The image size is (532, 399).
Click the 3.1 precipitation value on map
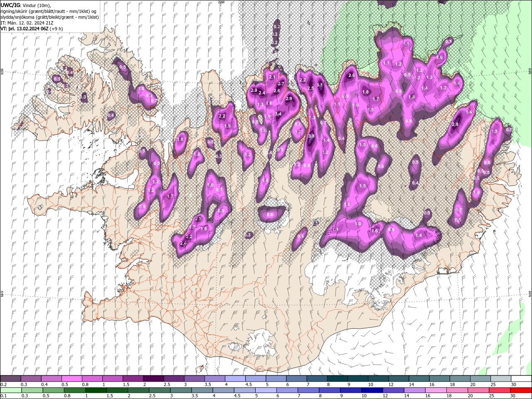coord(320,85)
